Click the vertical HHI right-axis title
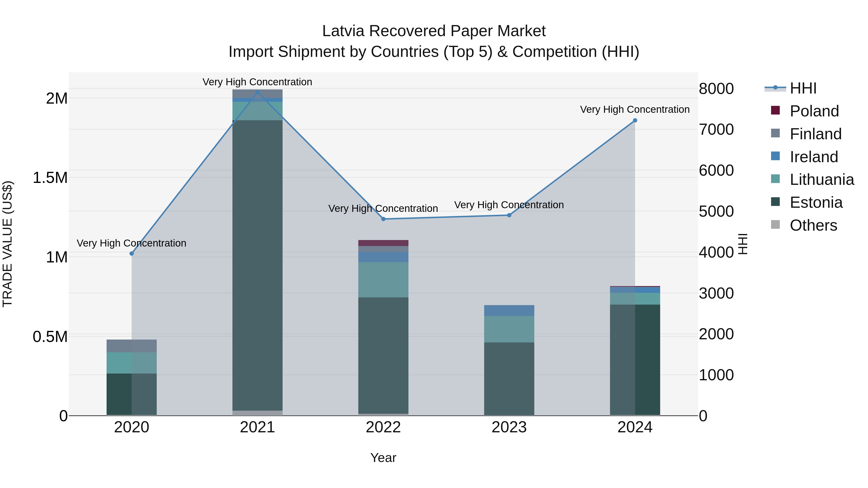The height and width of the screenshot is (488, 868). (743, 244)
